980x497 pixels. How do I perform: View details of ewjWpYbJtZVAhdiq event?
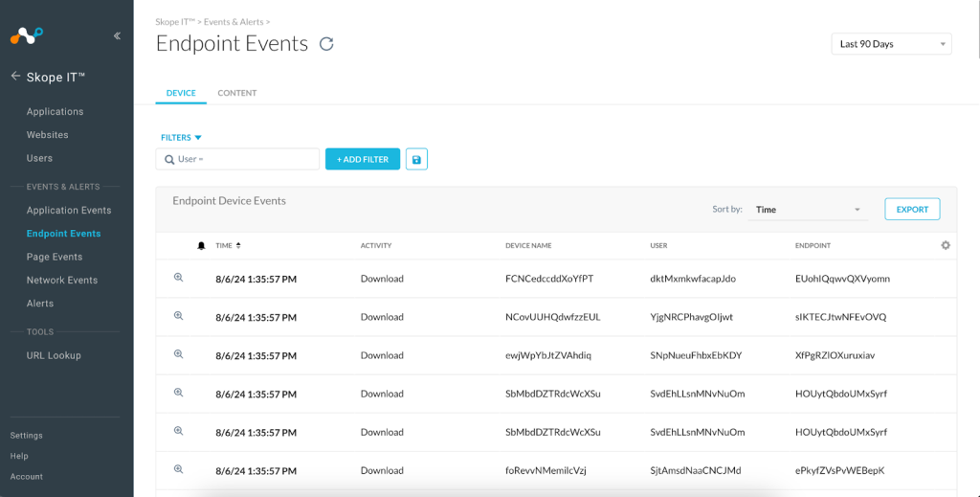click(178, 354)
